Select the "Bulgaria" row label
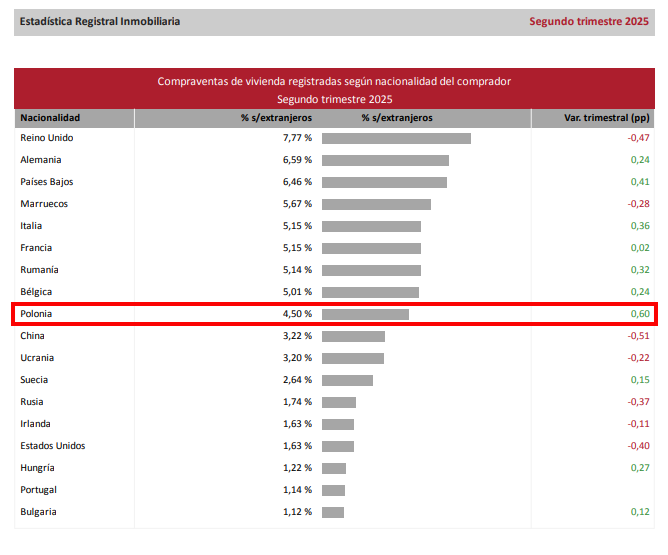This screenshot has width=668, height=555. click(x=38, y=512)
